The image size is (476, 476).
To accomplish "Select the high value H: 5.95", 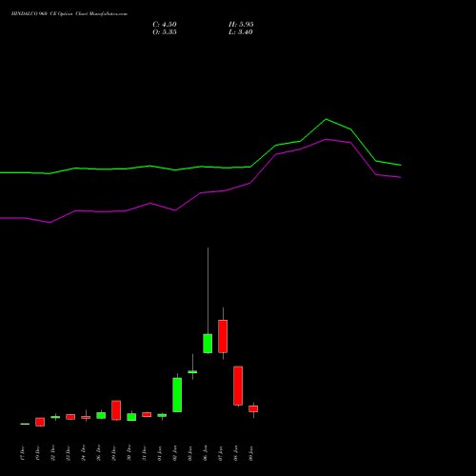I will tap(241, 25).
